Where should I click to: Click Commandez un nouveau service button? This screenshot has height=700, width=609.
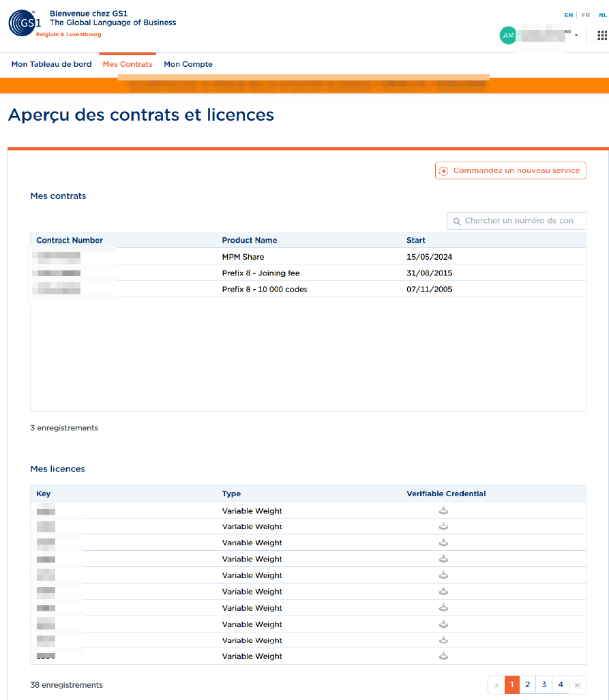click(510, 170)
